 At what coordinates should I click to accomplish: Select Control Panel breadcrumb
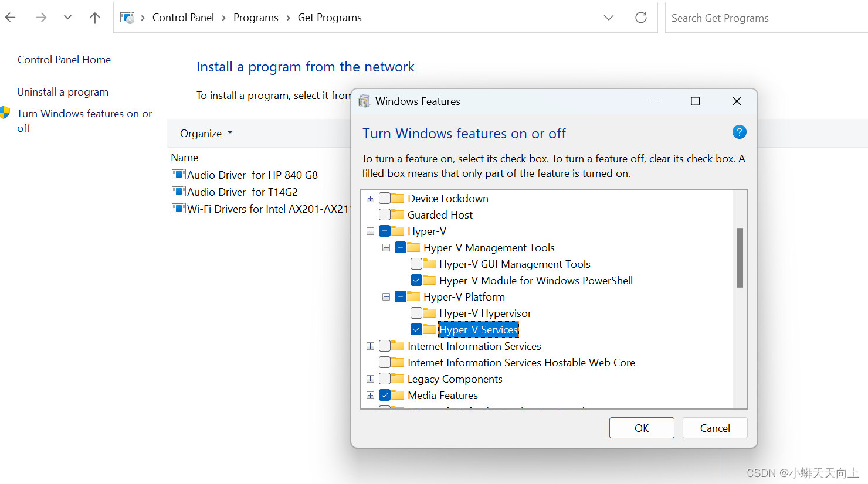(x=183, y=18)
